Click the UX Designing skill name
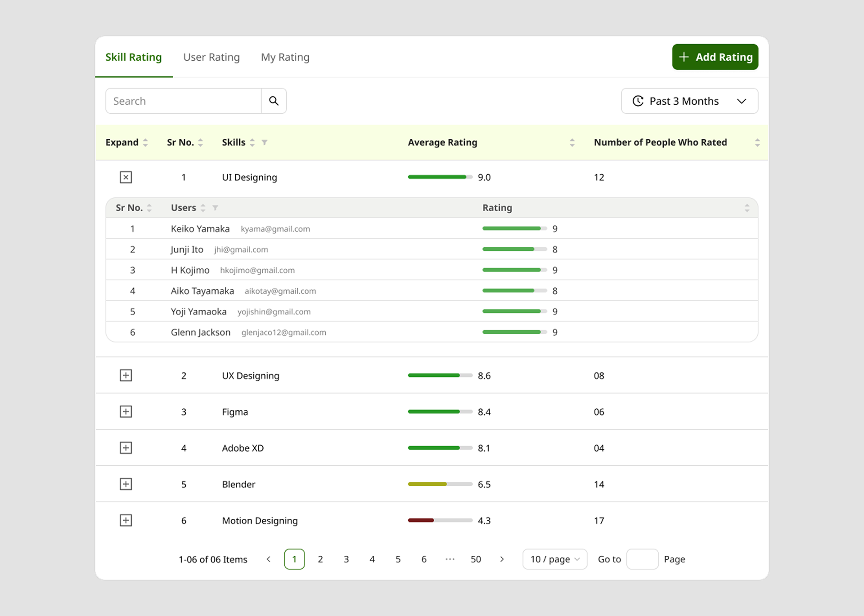This screenshot has width=864, height=616. click(x=251, y=375)
